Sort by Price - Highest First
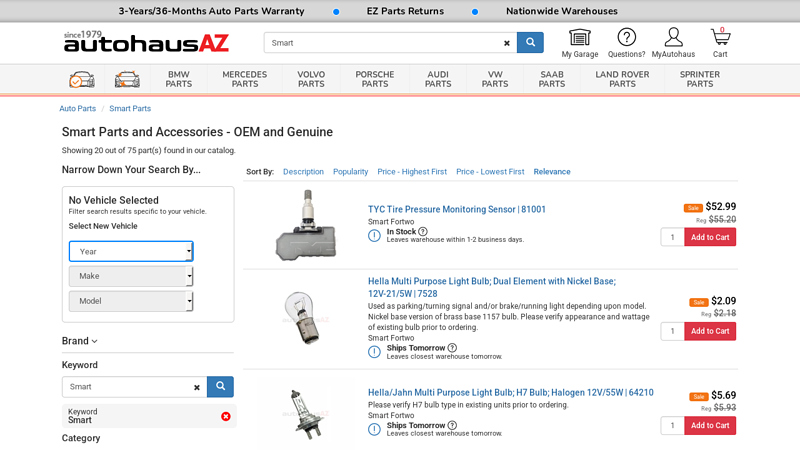Image resolution: width=800 pixels, height=450 pixels. click(x=412, y=172)
